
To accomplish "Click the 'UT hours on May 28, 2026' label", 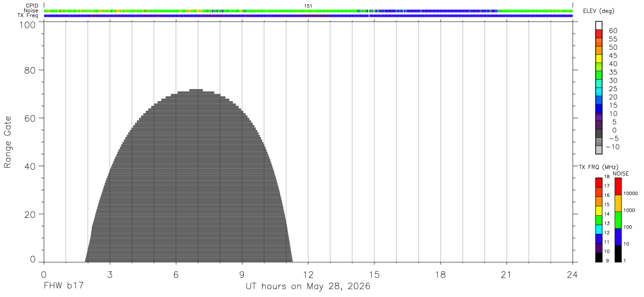I will click(x=308, y=287).
